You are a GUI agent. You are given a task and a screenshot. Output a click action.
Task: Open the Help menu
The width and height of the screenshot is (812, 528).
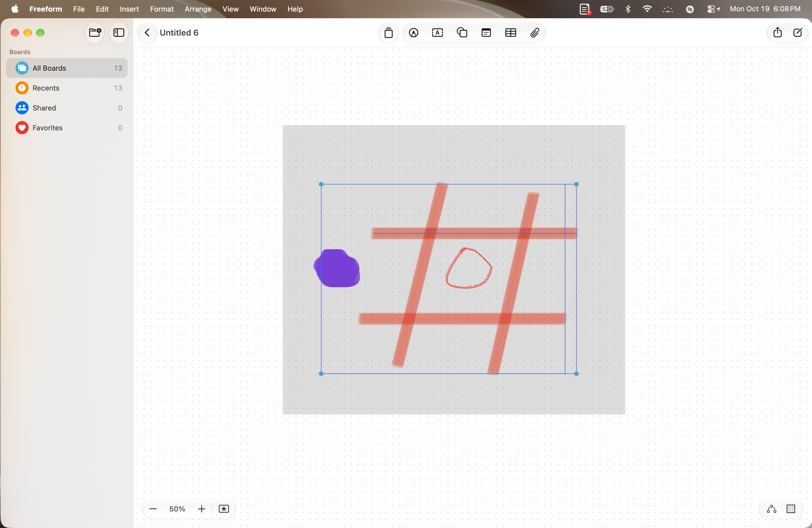[295, 9]
